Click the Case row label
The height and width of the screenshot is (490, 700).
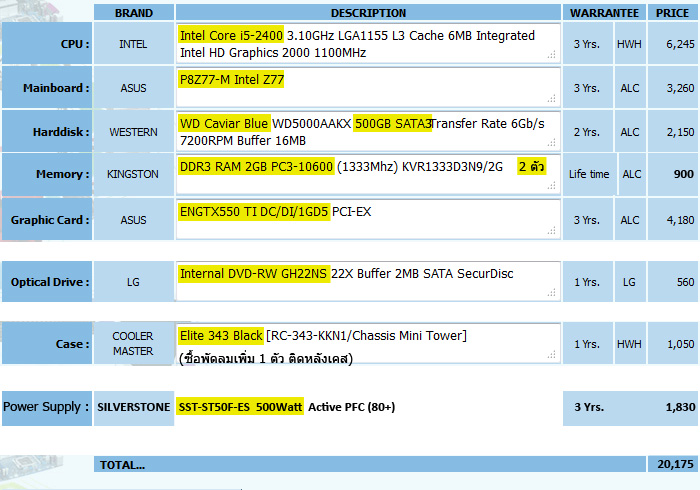pos(47,344)
